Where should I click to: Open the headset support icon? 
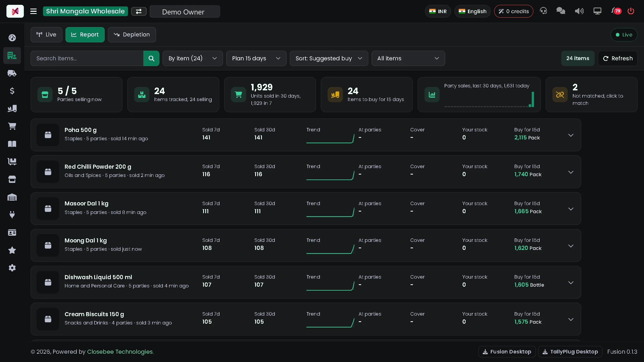pyautogui.click(x=543, y=11)
